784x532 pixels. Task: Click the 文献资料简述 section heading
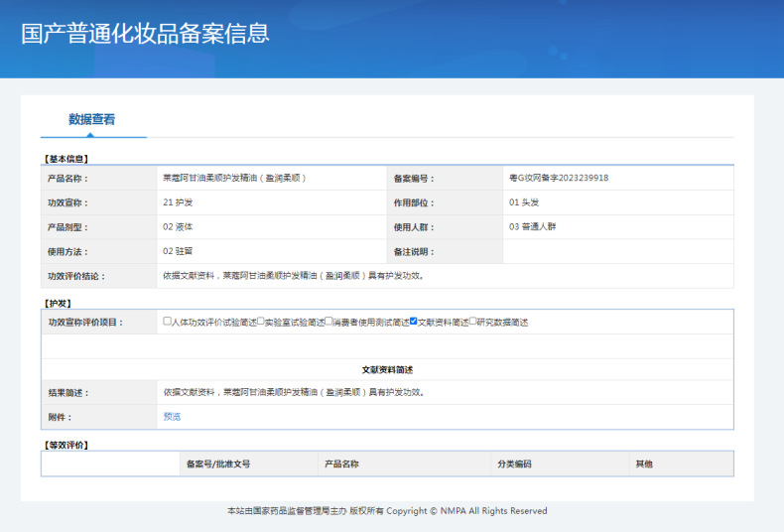(x=387, y=370)
